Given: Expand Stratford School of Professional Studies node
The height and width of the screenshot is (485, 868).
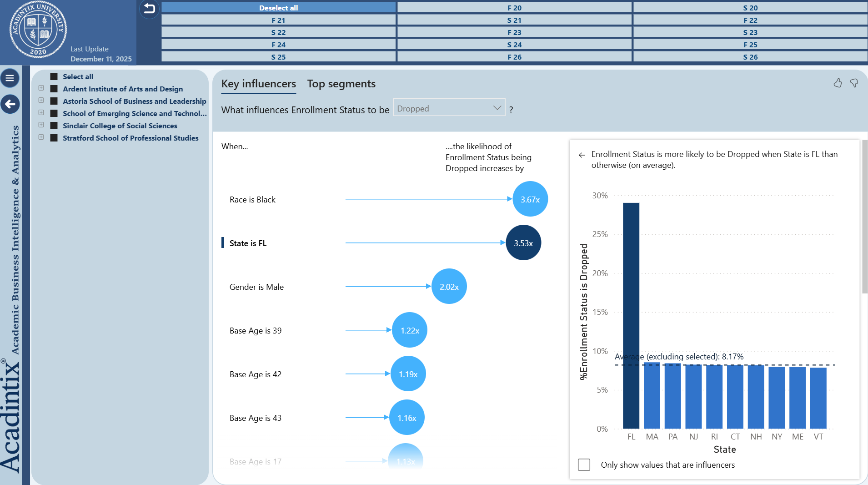Looking at the screenshot, I should click(41, 137).
